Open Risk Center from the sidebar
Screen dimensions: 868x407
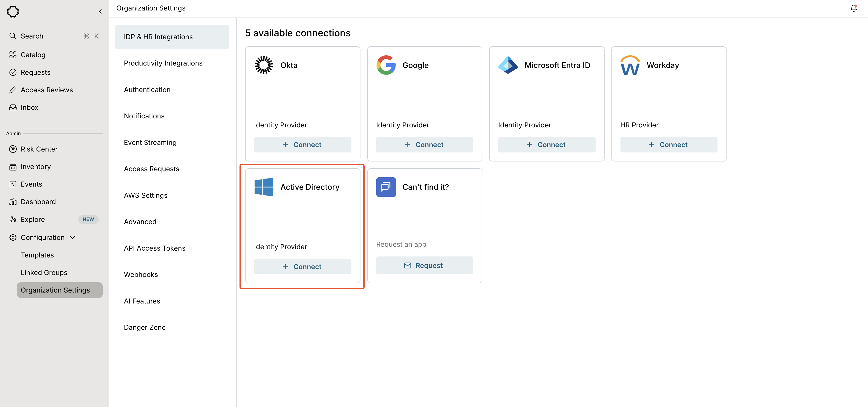point(39,149)
